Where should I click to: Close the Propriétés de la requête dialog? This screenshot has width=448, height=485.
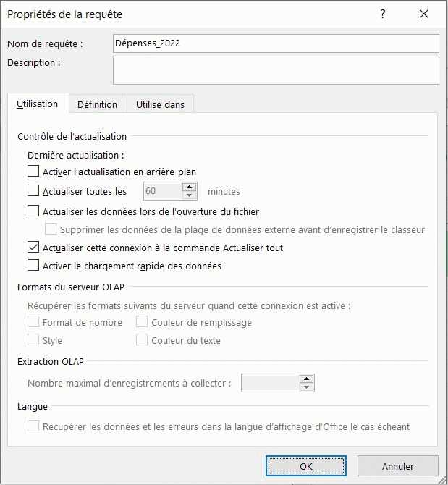point(424,14)
